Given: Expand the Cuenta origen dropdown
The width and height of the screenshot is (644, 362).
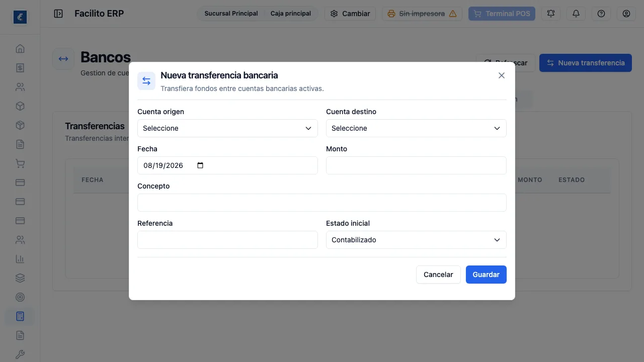Looking at the screenshot, I should [227, 128].
